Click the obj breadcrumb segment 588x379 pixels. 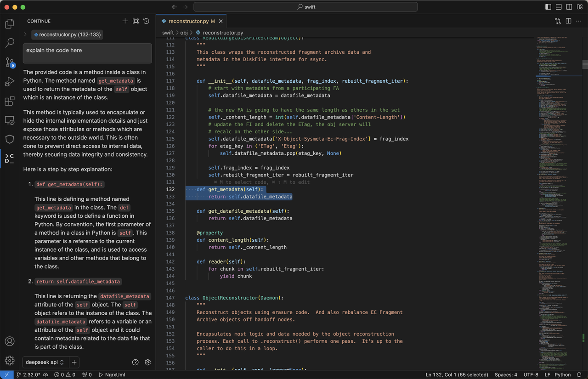point(184,33)
